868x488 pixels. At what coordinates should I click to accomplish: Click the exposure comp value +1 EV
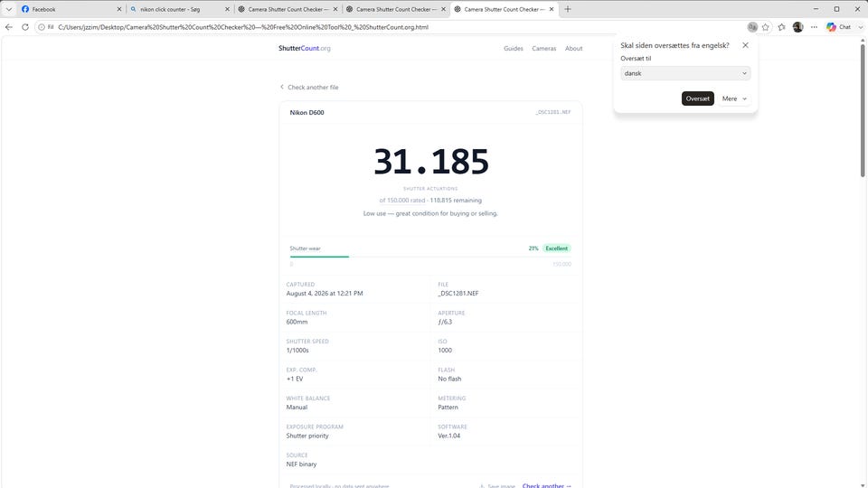click(x=295, y=379)
